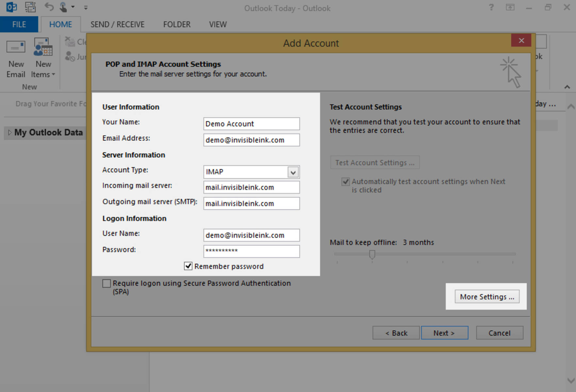Click the Outlook app icon in title bar

click(x=11, y=7)
